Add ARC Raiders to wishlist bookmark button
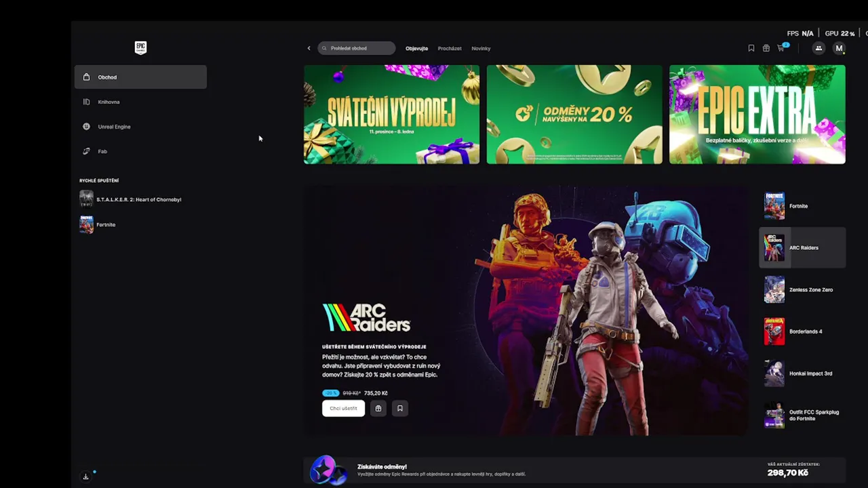The image size is (868, 488). 400,408
